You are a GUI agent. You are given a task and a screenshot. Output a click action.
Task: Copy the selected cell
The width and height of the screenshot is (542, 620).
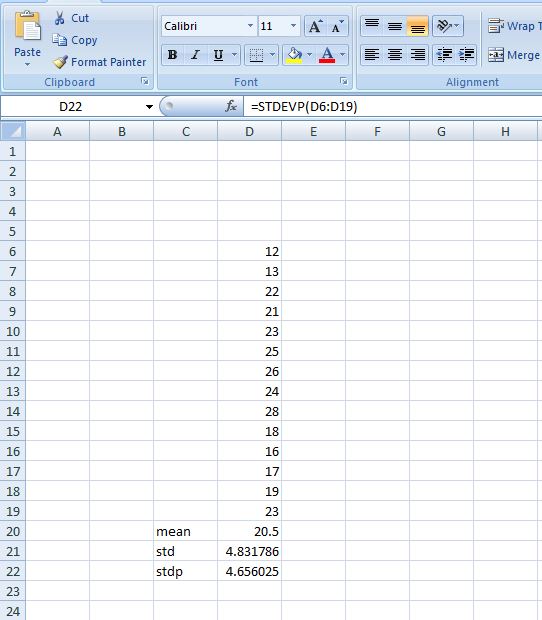pyautogui.click(x=74, y=40)
